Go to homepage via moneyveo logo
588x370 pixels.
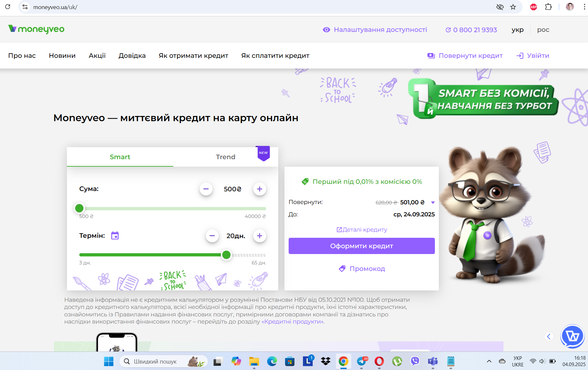36,29
